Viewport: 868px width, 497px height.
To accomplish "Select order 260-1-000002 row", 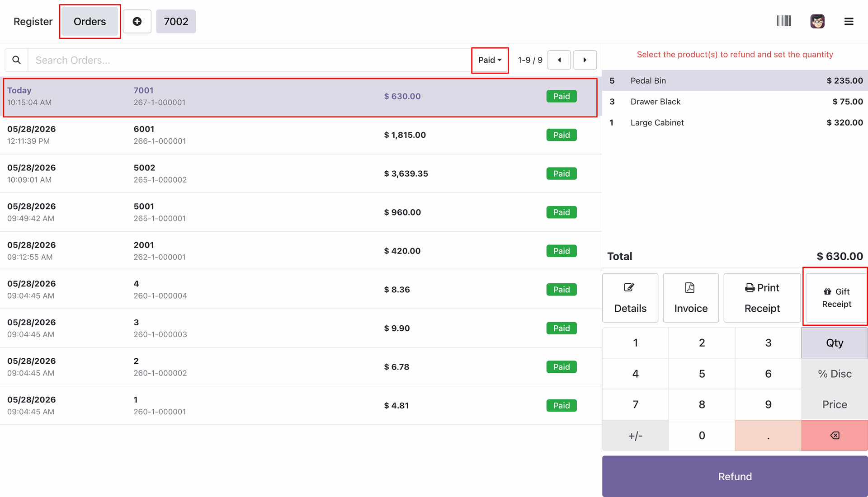I will click(x=300, y=367).
